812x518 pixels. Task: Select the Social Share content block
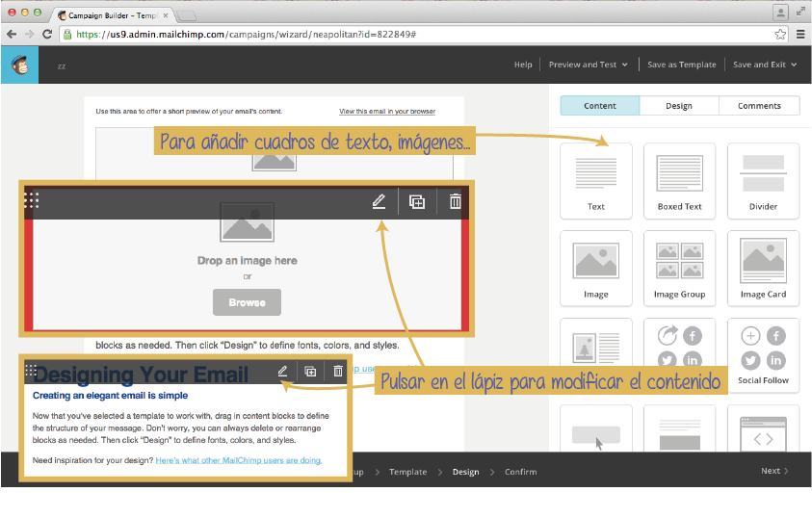679,343
